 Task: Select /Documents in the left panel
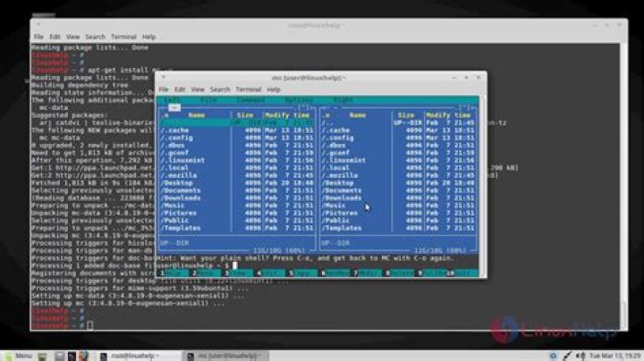236,190
